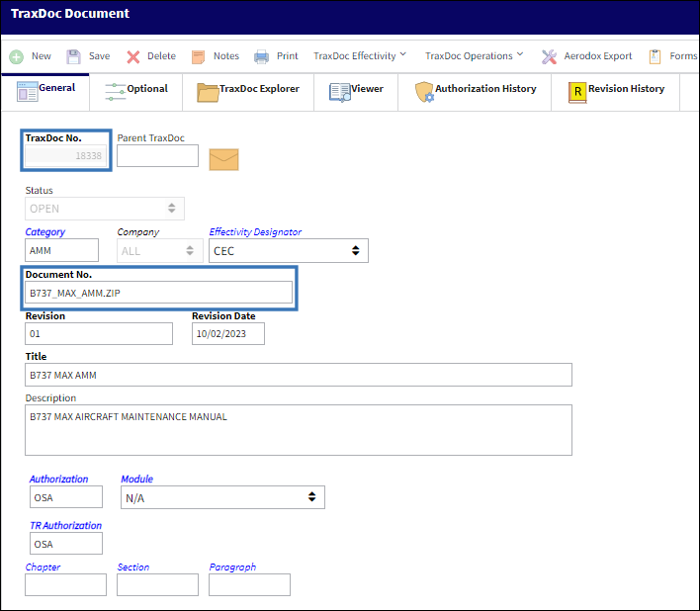Image resolution: width=700 pixels, height=611 pixels.
Task: Click the Revision History R icon
Action: point(577,92)
